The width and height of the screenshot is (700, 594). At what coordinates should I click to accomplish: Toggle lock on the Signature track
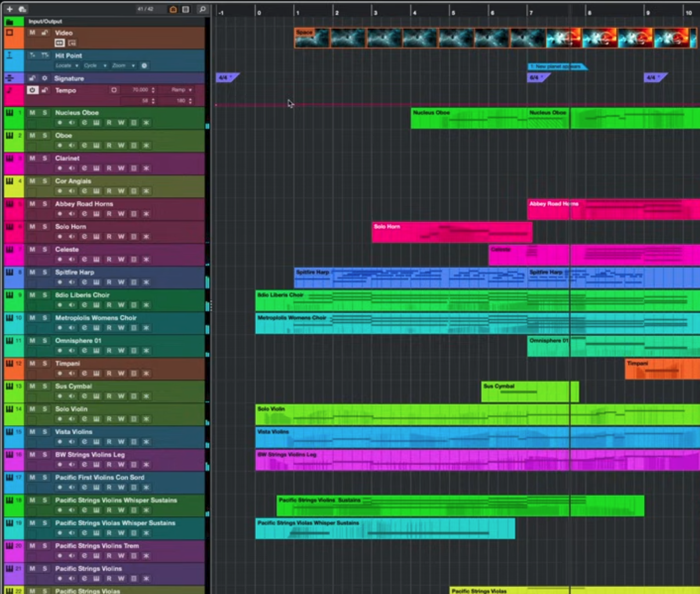coord(33,78)
